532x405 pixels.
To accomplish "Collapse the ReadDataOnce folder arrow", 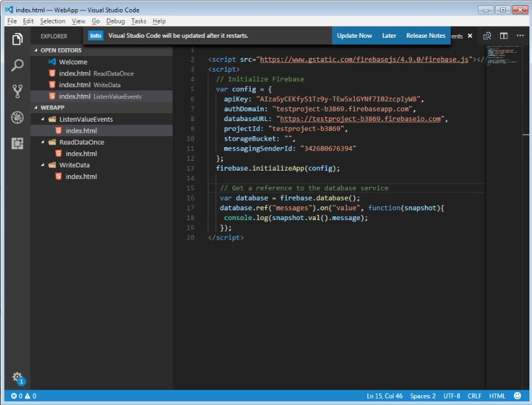I will click(x=43, y=142).
